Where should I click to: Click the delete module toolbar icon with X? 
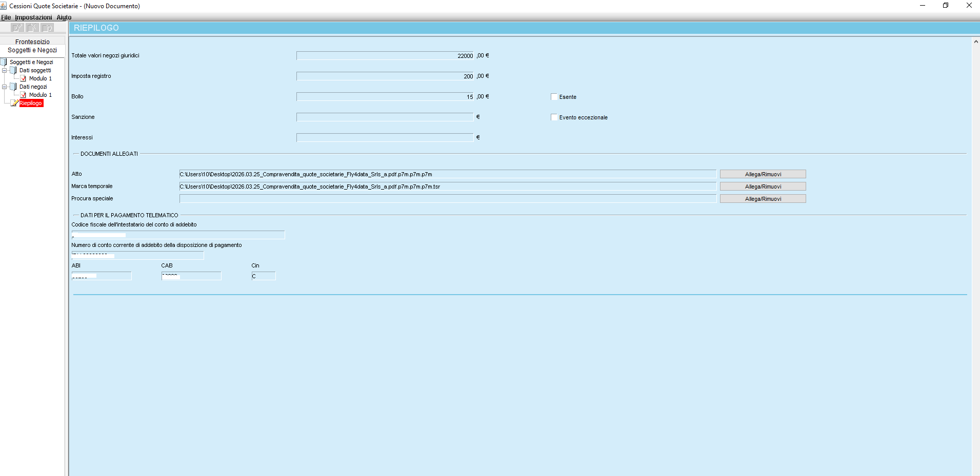coord(32,28)
